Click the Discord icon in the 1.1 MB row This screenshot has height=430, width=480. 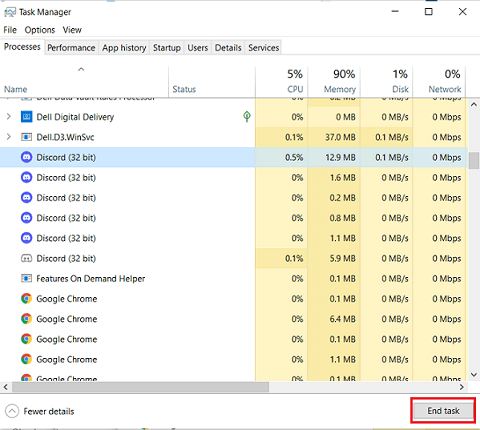[26, 238]
